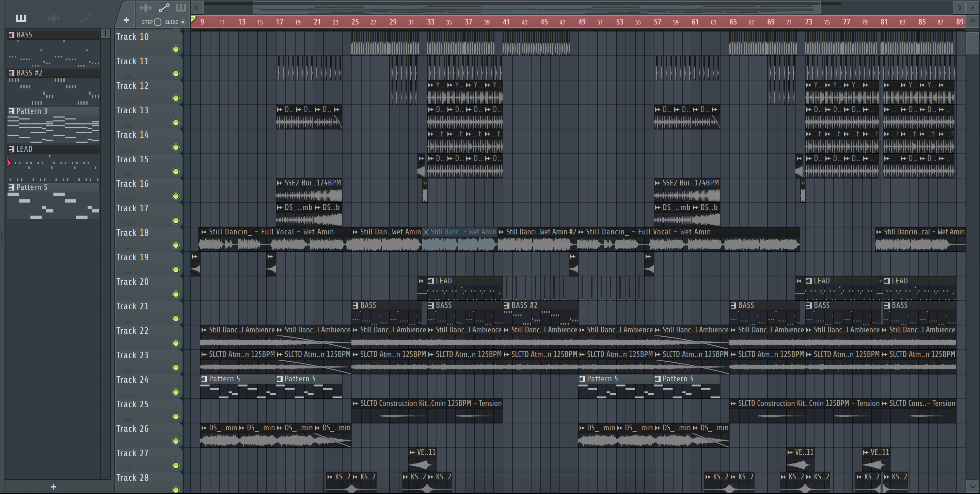Mute Track 10 with its green light
The width and height of the screenshot is (980, 494).
[176, 49]
